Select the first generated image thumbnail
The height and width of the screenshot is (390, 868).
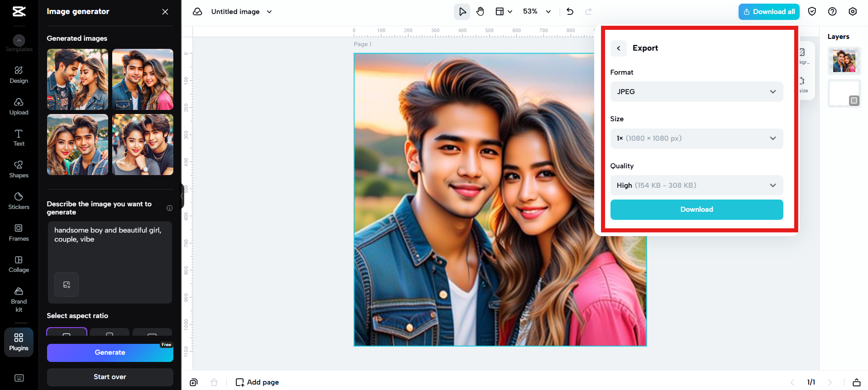coord(77,79)
